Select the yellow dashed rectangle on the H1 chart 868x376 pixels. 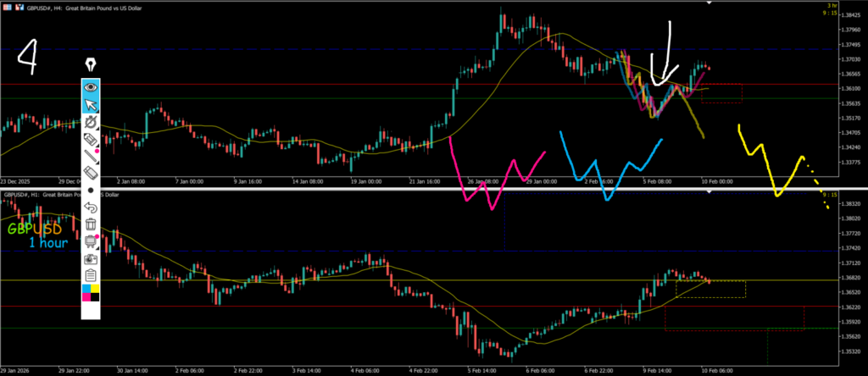click(711, 289)
